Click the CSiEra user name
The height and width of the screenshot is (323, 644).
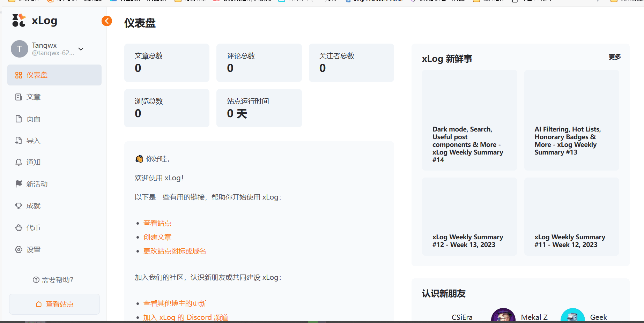click(462, 317)
